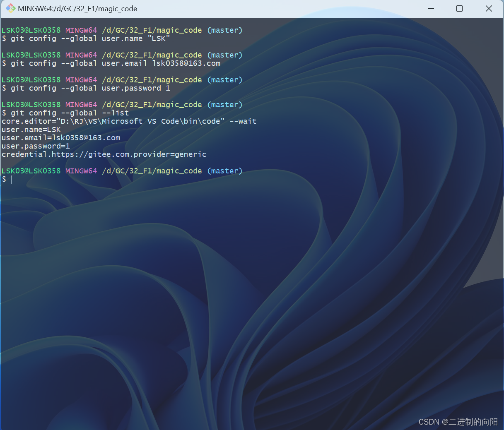
Task: Click the output line user.name=LSK
Action: [31, 130]
